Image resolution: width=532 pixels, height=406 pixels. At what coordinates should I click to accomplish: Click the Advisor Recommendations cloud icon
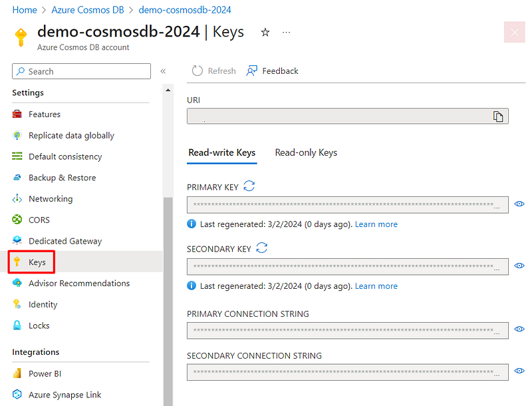pyautogui.click(x=17, y=283)
